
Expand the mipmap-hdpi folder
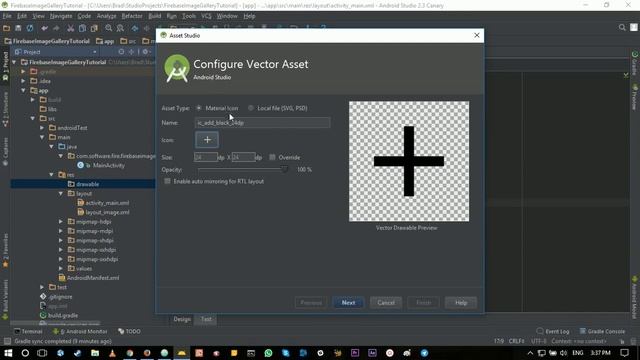pos(61,222)
